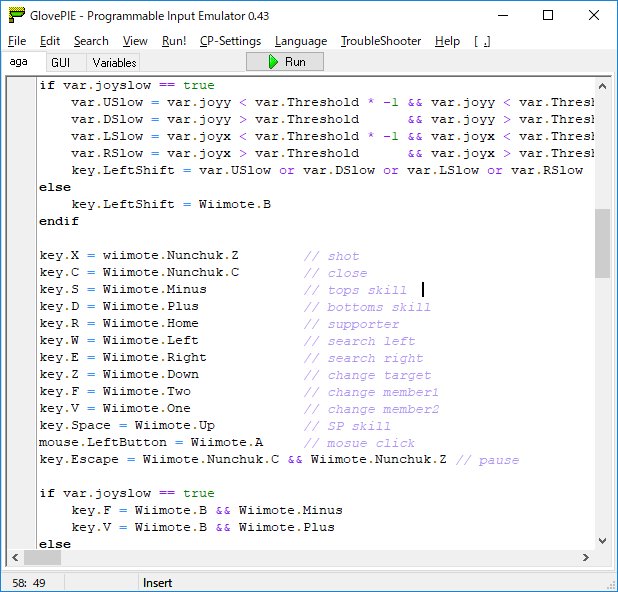Image resolution: width=618 pixels, height=592 pixels.
Task: Open the Search menu
Action: point(91,41)
